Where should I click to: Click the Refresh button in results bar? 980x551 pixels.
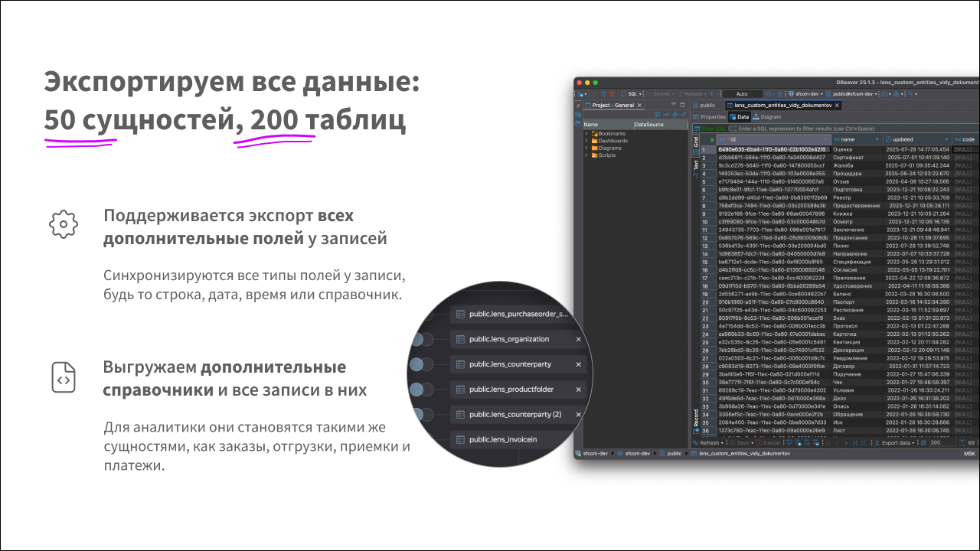[709, 442]
